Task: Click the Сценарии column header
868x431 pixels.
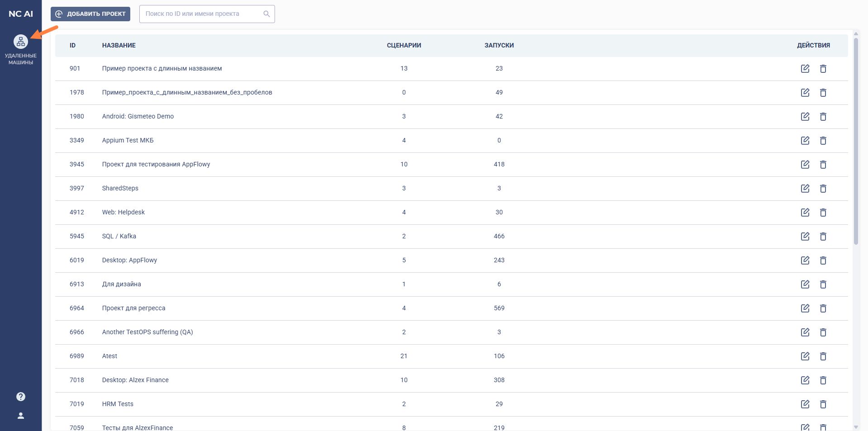Action: click(x=403, y=45)
